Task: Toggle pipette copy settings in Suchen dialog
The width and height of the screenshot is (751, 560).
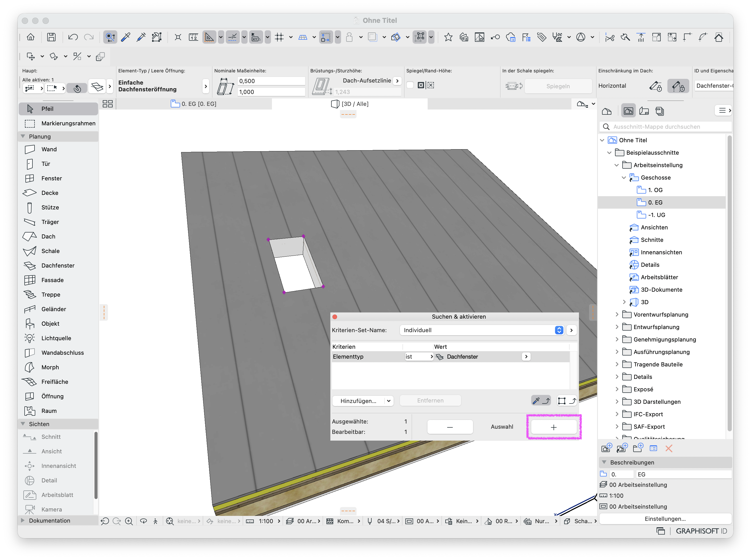Action: point(541,401)
